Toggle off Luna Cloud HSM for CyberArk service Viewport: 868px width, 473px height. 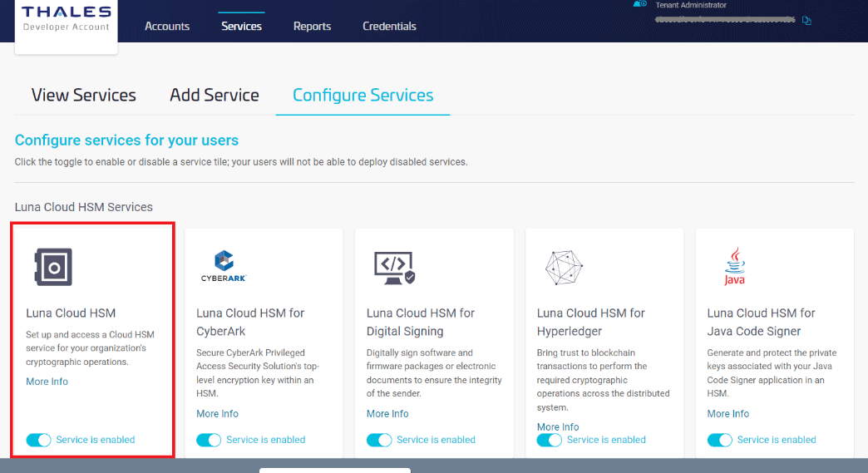pyautogui.click(x=209, y=440)
